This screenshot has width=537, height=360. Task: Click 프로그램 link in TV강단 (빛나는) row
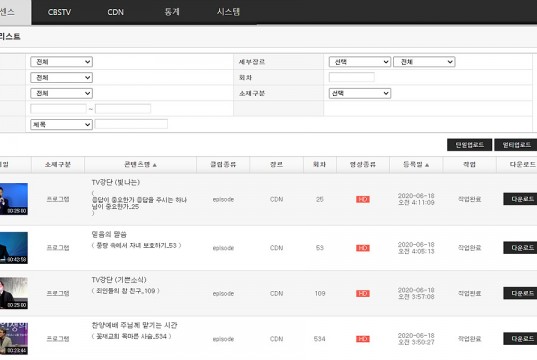pyautogui.click(x=58, y=199)
